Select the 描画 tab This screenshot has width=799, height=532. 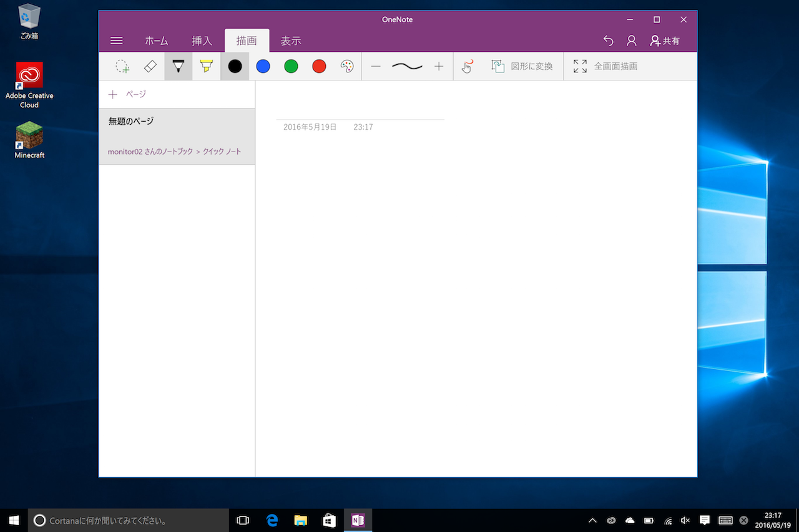coord(247,41)
